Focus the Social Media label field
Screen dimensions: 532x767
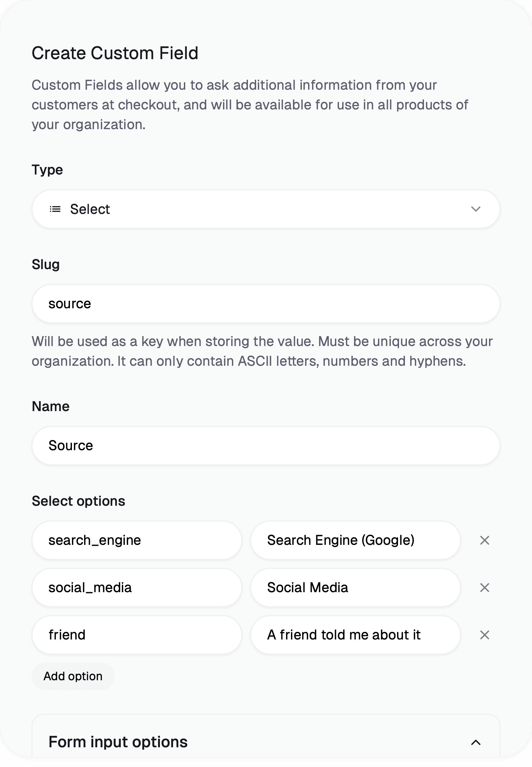point(355,588)
